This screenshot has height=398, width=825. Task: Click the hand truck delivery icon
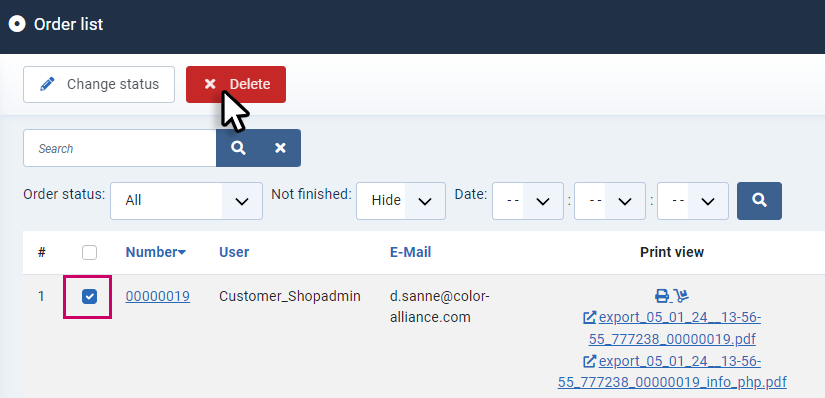click(x=681, y=296)
